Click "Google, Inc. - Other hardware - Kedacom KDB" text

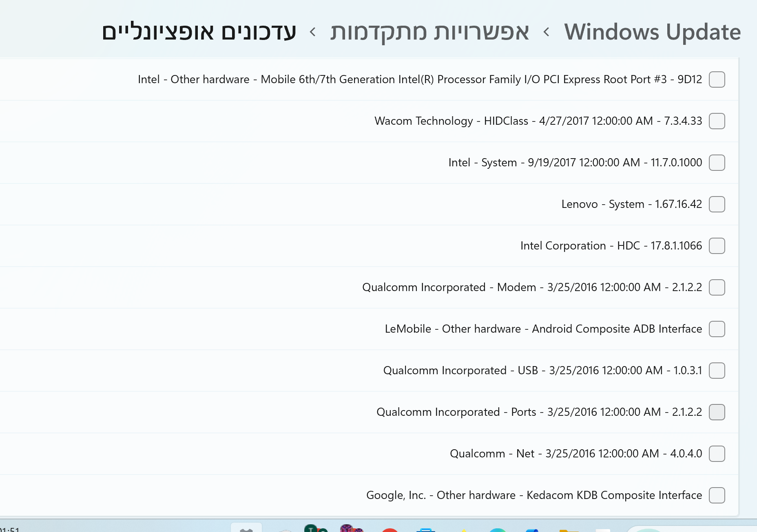pyautogui.click(x=482, y=495)
